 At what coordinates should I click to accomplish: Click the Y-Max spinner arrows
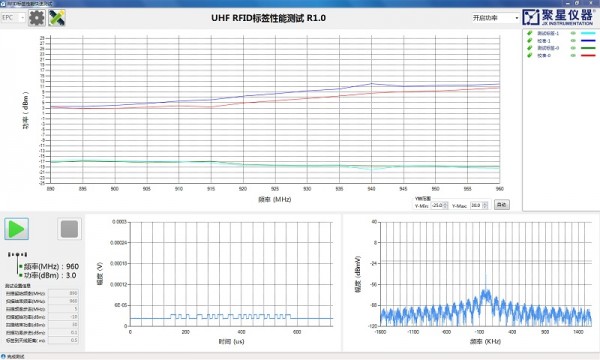pyautogui.click(x=485, y=205)
